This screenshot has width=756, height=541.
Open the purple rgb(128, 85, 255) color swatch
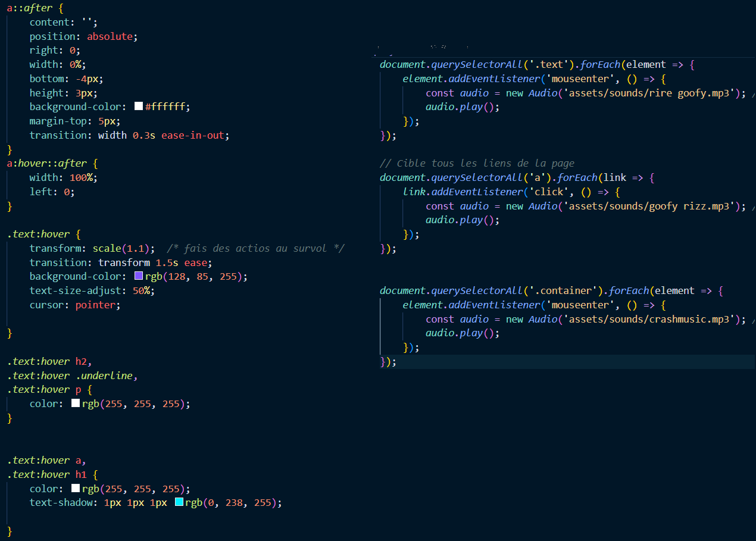click(x=139, y=276)
